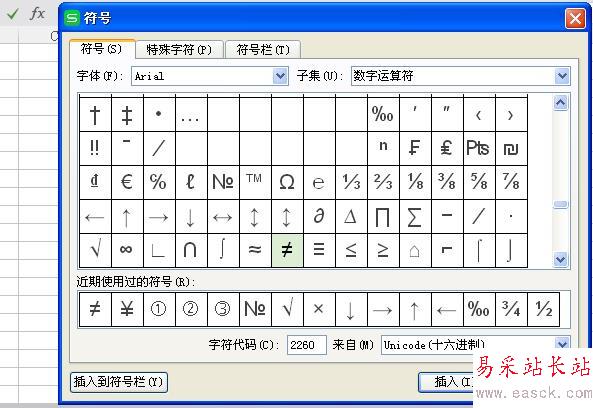Click the 插入(I) insert button
This screenshot has width=593, height=408.
446,382
